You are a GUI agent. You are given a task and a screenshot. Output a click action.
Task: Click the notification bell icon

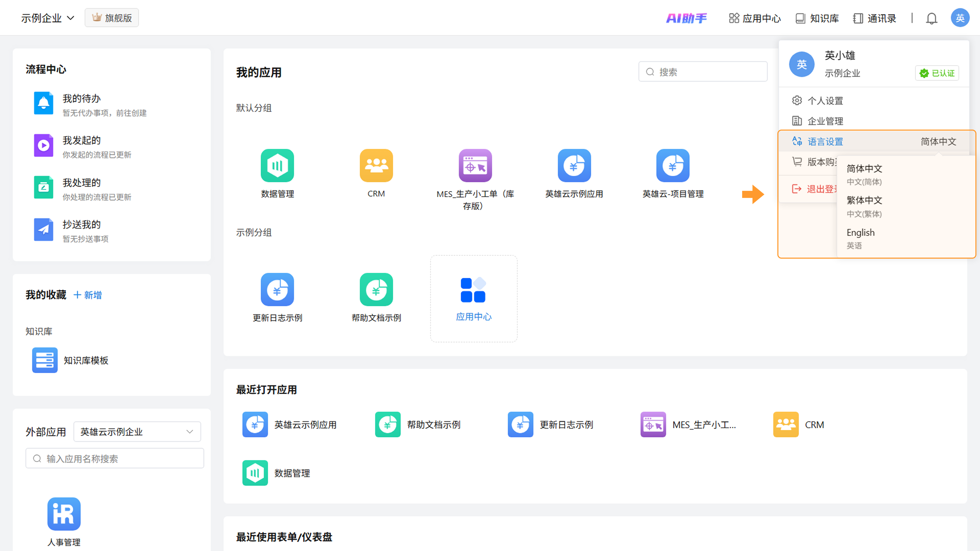931,18
